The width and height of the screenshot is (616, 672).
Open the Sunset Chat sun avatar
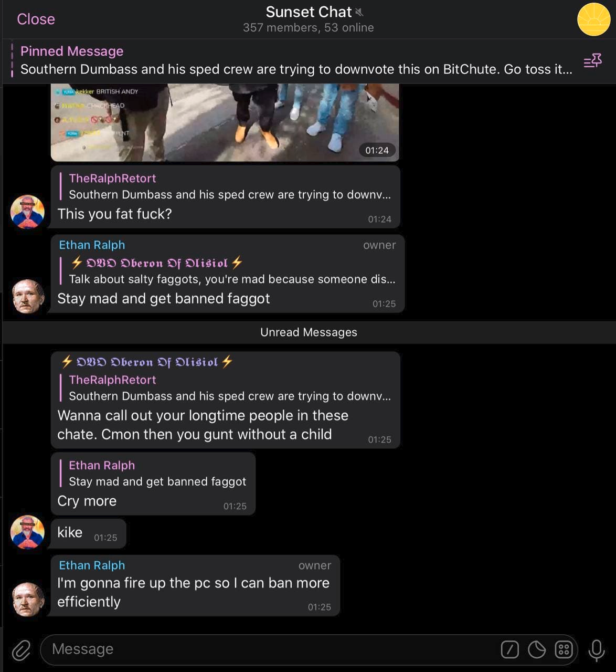[x=593, y=19]
